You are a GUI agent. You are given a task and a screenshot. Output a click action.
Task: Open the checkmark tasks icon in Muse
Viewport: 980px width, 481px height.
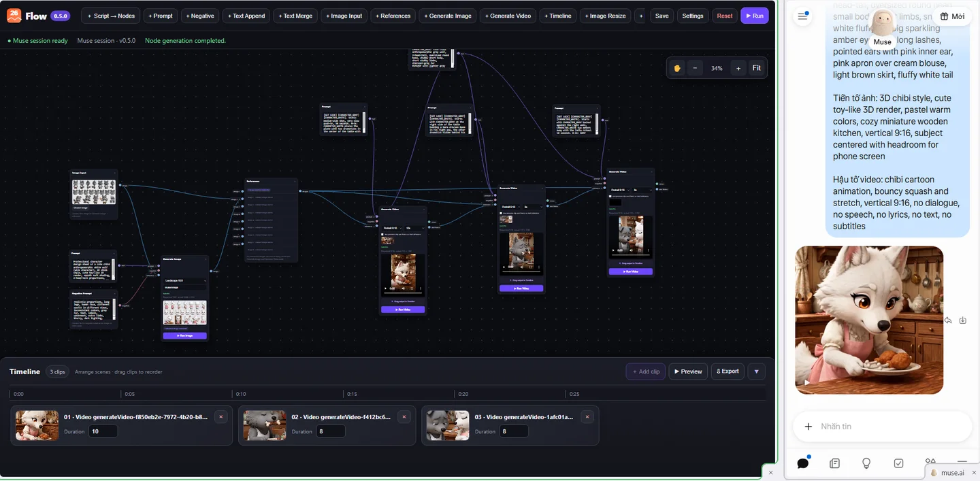coord(898,463)
